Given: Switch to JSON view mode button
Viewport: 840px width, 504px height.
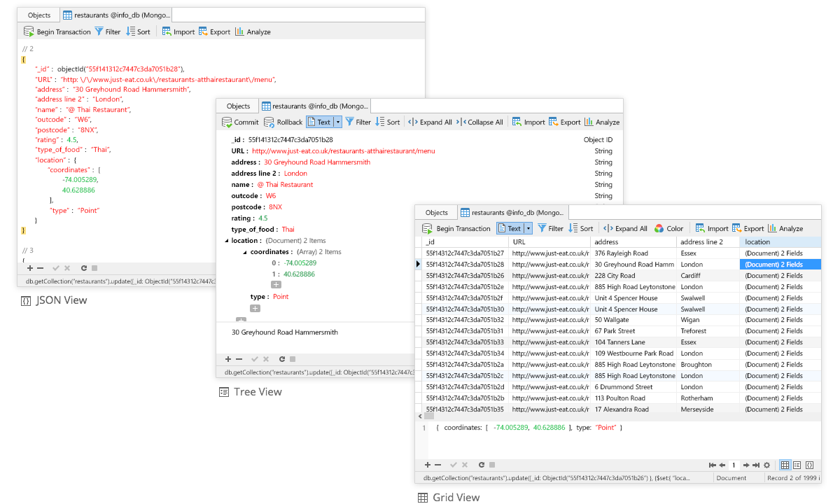Looking at the screenshot, I should coord(809,465).
